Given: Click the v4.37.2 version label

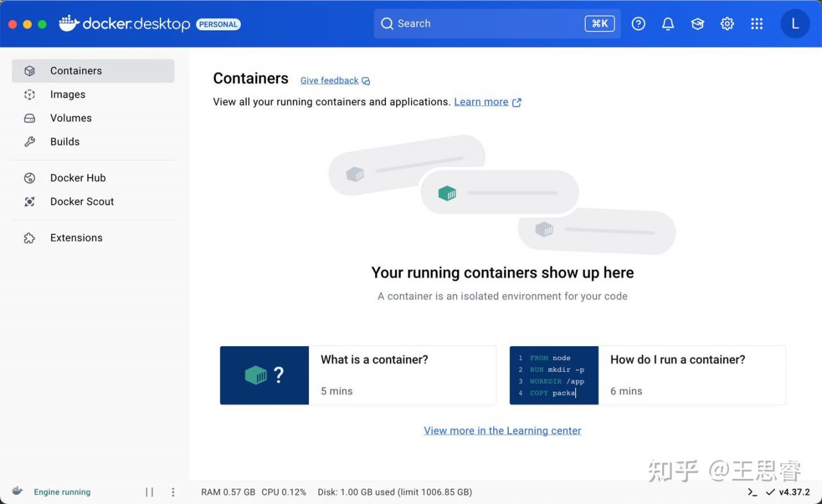Looking at the screenshot, I should click(x=794, y=492).
